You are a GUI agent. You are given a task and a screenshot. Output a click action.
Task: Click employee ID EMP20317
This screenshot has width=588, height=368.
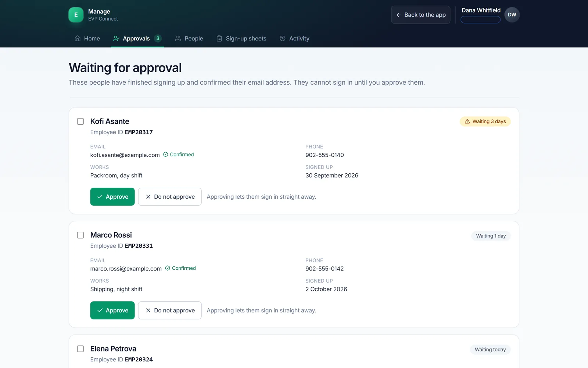(x=139, y=132)
